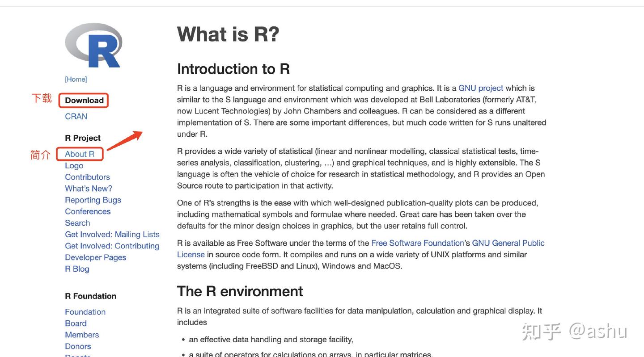Visit the CRAN link
644x357 pixels.
(x=75, y=116)
